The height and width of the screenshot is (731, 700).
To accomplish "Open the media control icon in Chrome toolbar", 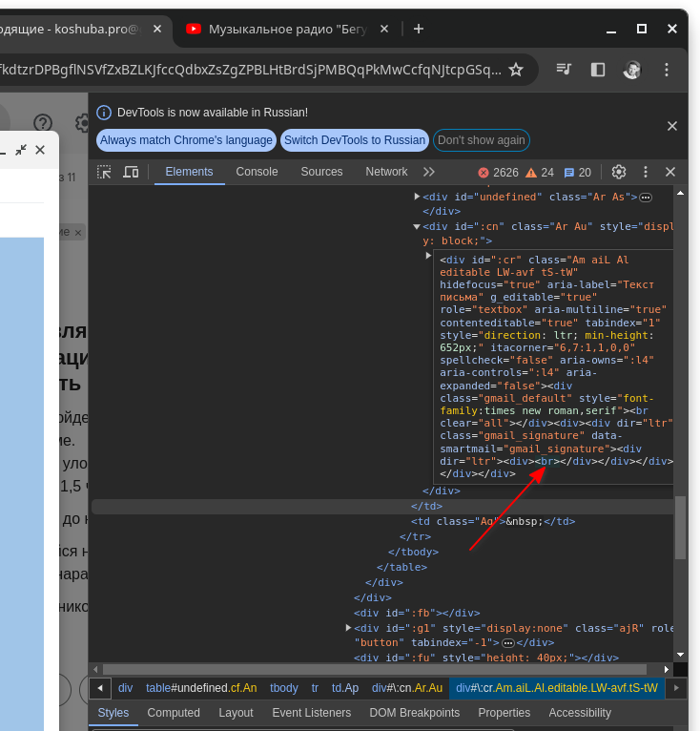I will pos(564,70).
